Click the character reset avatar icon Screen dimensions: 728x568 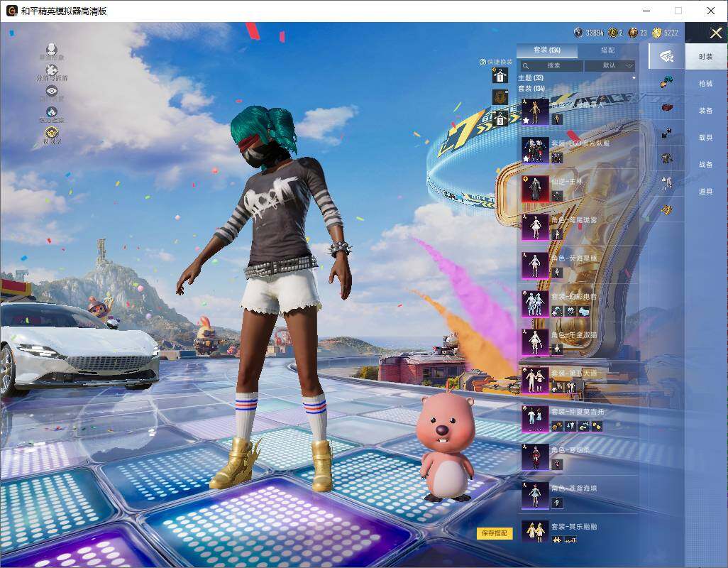click(52, 49)
